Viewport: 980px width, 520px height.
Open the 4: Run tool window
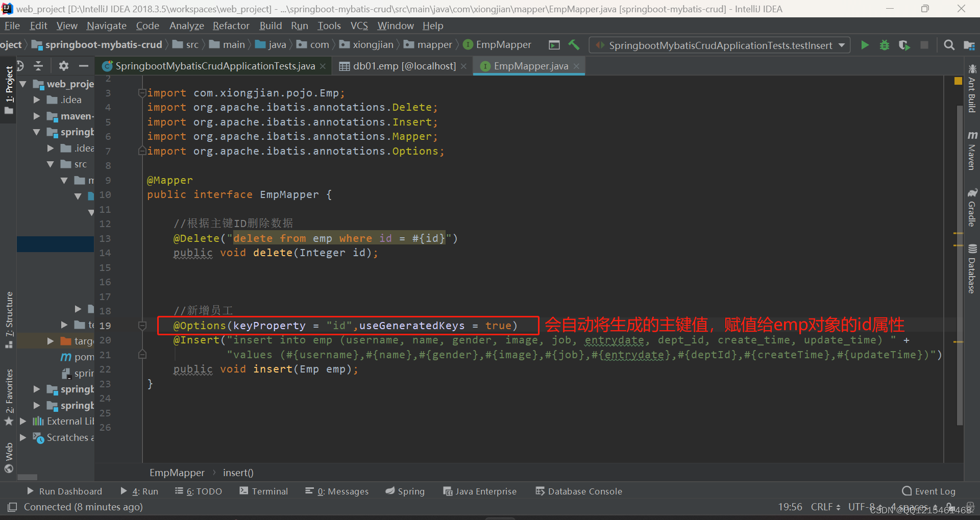pyautogui.click(x=139, y=491)
